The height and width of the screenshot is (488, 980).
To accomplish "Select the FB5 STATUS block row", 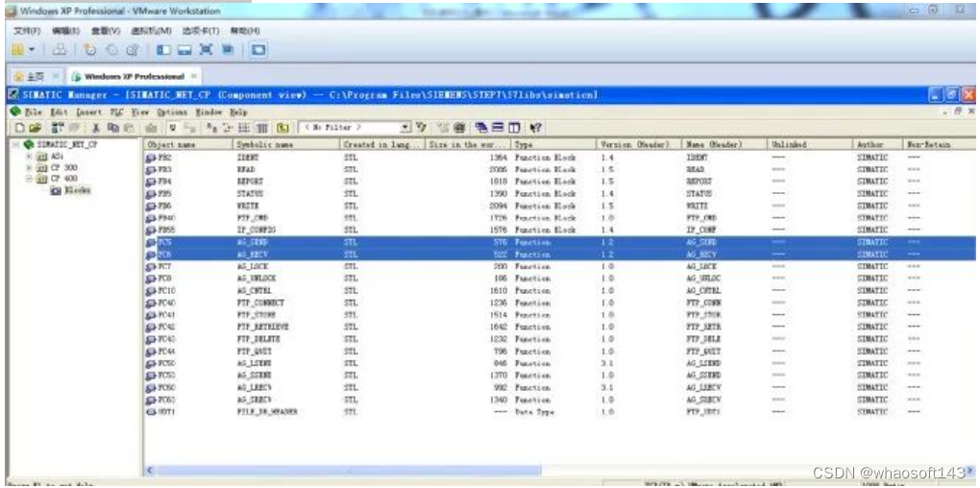I will [559, 194].
